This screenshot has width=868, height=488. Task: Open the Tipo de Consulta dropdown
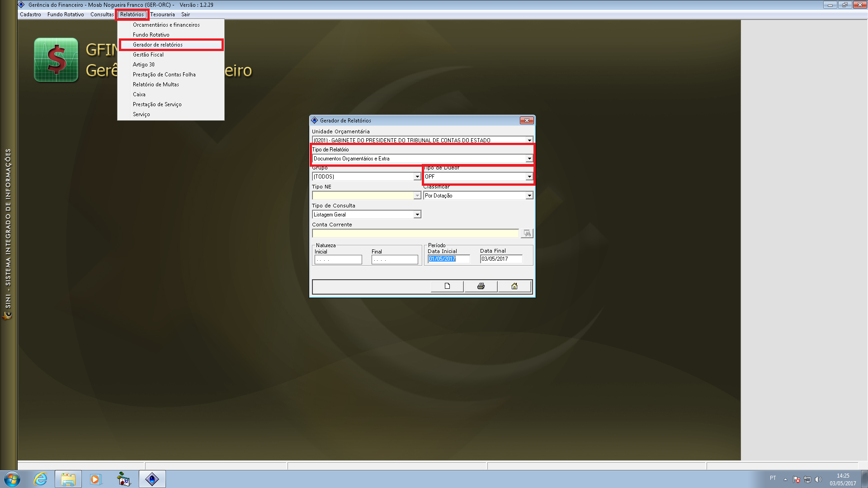(x=417, y=215)
